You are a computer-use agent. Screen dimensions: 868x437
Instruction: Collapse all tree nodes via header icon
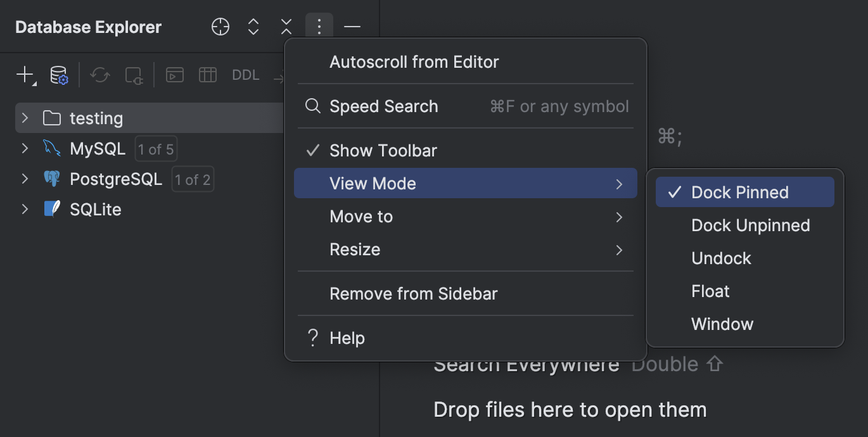tap(286, 27)
